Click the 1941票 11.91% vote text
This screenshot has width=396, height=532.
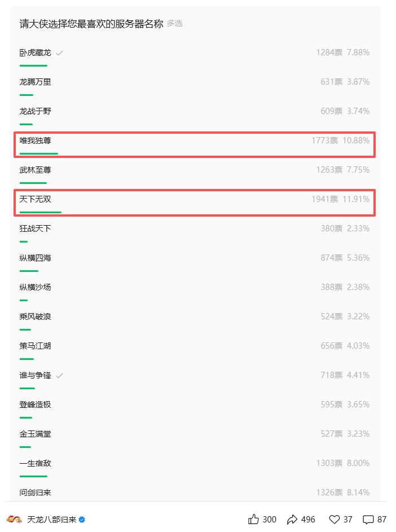341,199
